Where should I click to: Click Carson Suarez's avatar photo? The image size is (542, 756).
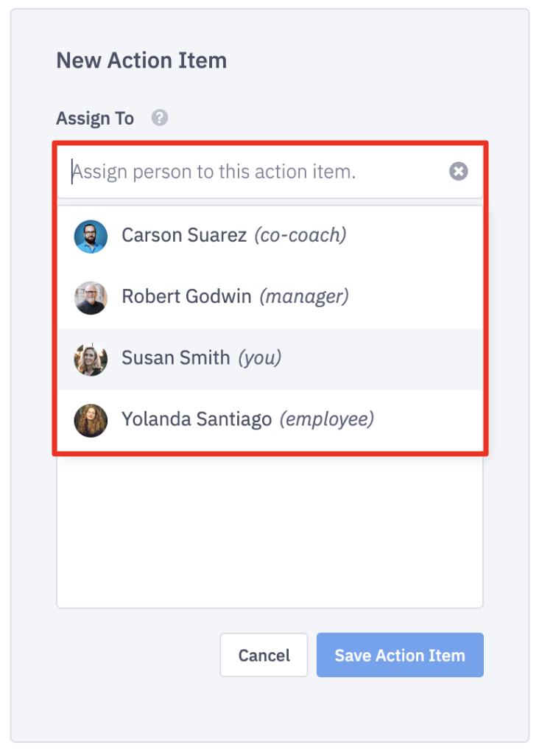click(x=91, y=236)
